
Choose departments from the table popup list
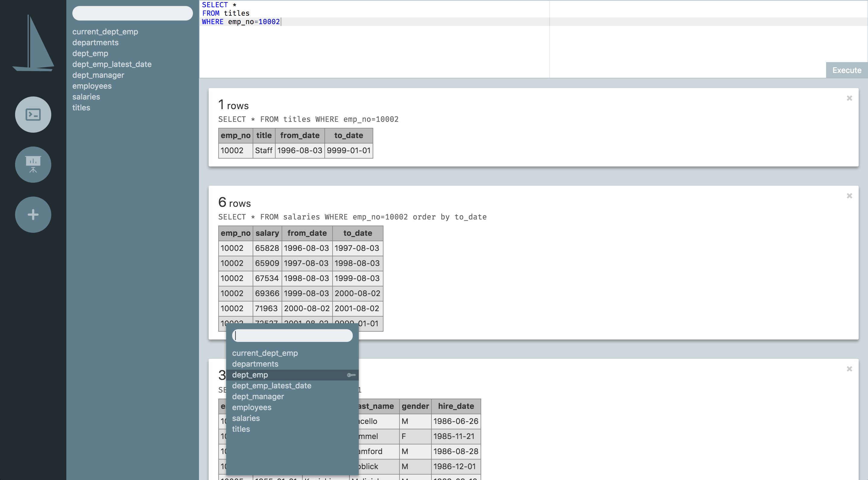tap(255, 364)
